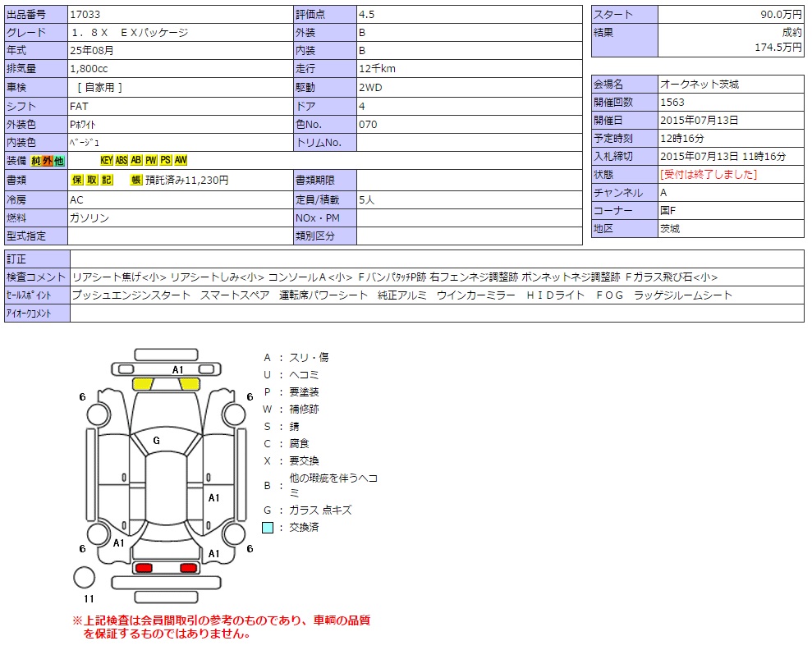Click the KEY equipment badge

coord(107,161)
